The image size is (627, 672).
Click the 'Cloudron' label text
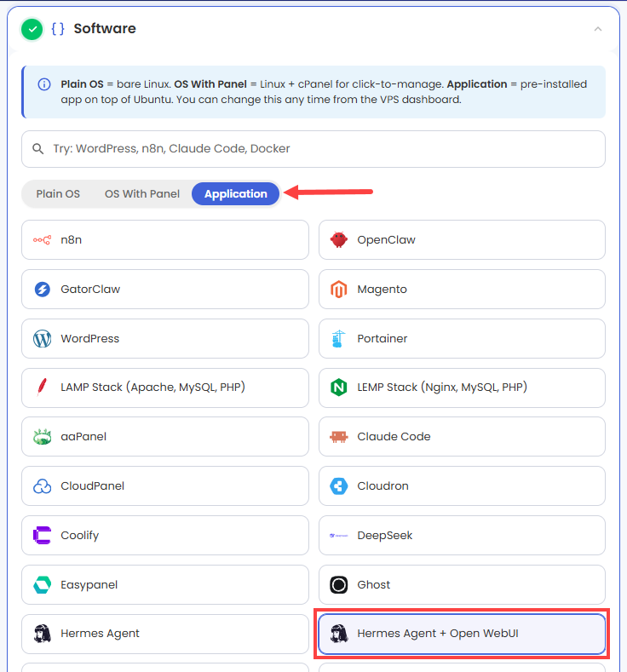pyautogui.click(x=383, y=486)
